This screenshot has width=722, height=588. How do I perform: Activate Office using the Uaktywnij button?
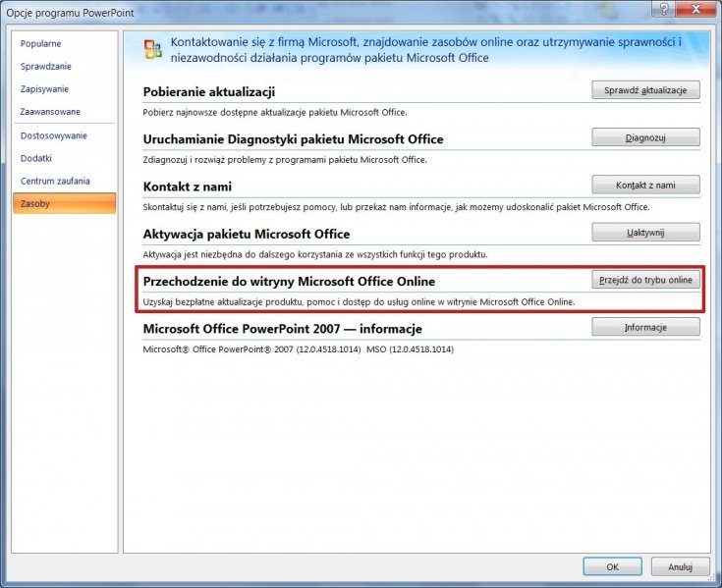click(645, 233)
